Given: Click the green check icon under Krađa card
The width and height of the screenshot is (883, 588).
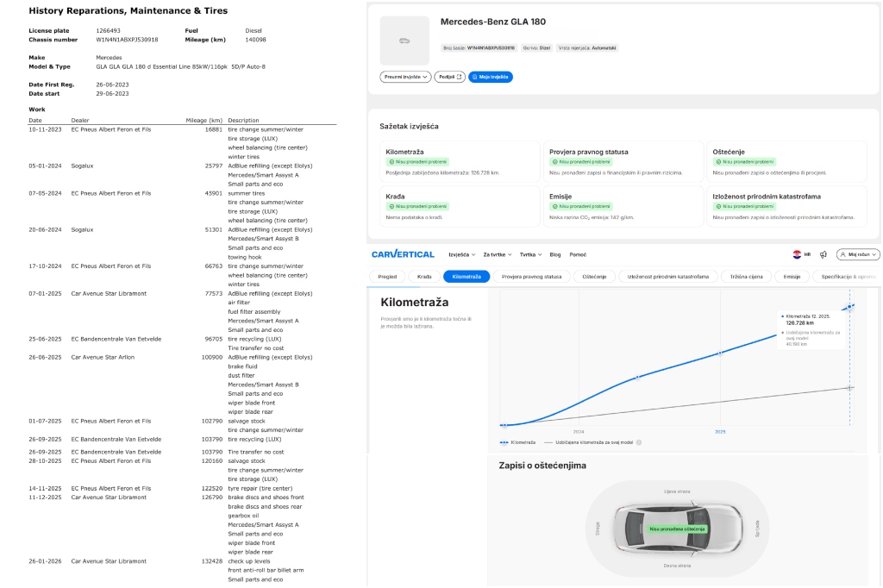Looking at the screenshot, I should tap(391, 207).
